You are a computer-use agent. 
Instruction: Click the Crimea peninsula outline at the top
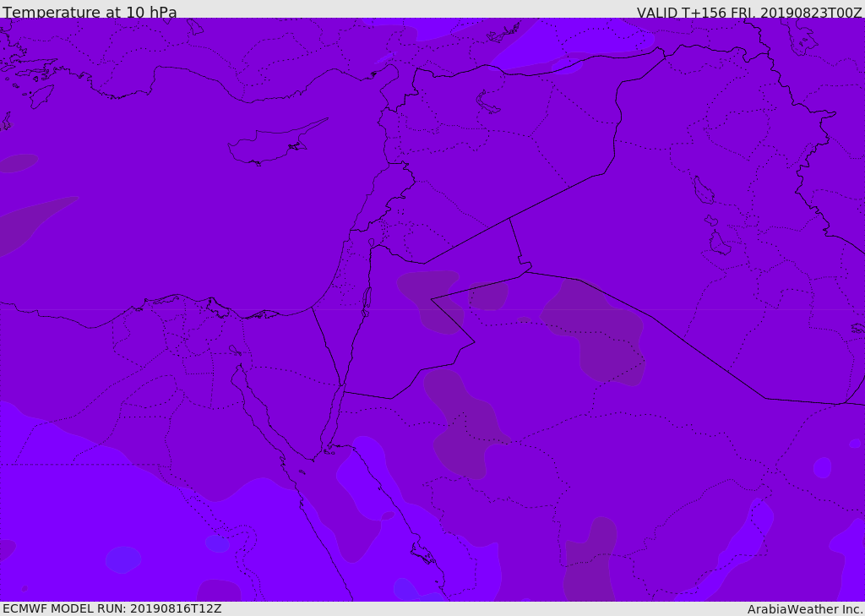[x=503, y=32]
